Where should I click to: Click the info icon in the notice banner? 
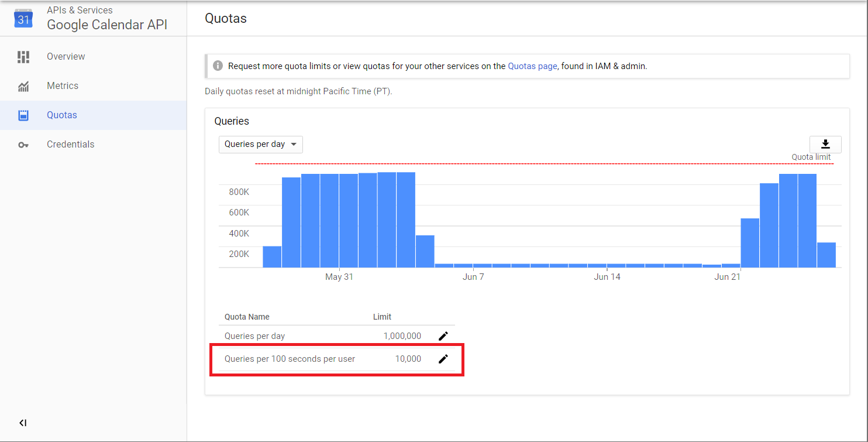click(218, 66)
